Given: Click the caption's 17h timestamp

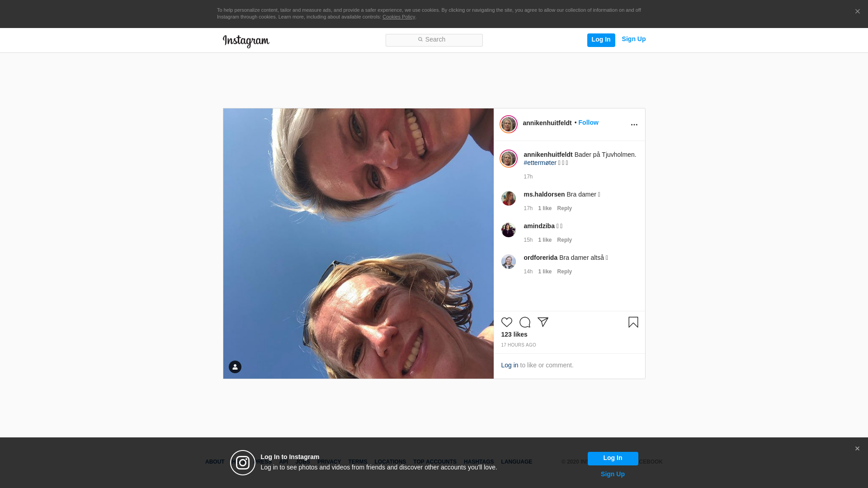Looking at the screenshot, I should [528, 177].
